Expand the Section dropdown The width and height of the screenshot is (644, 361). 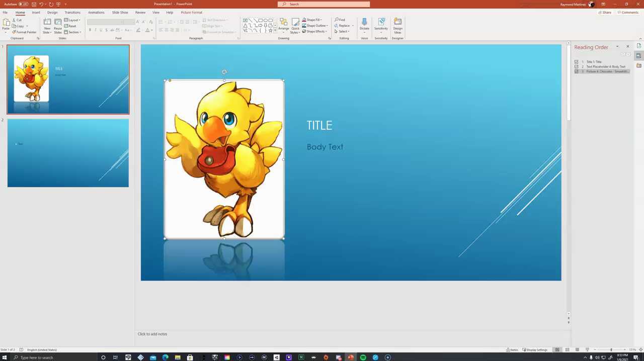tap(73, 32)
